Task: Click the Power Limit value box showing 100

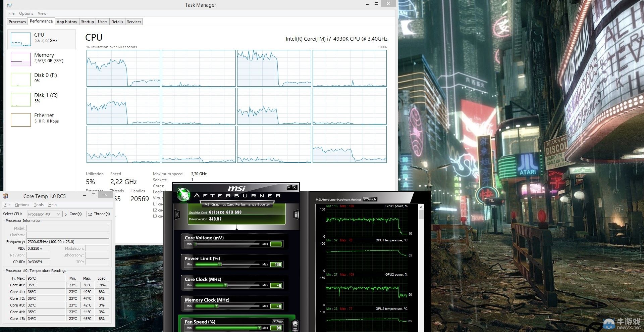Action: [276, 265]
